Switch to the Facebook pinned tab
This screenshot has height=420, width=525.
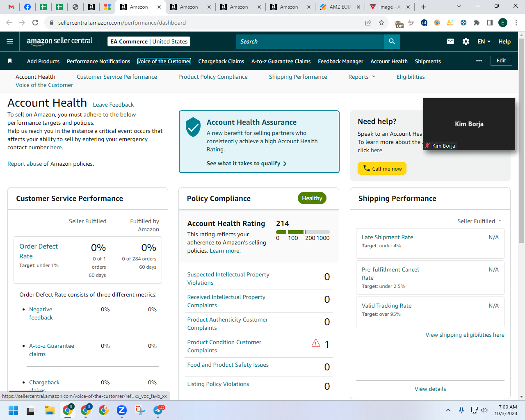pyautogui.click(x=27, y=7)
